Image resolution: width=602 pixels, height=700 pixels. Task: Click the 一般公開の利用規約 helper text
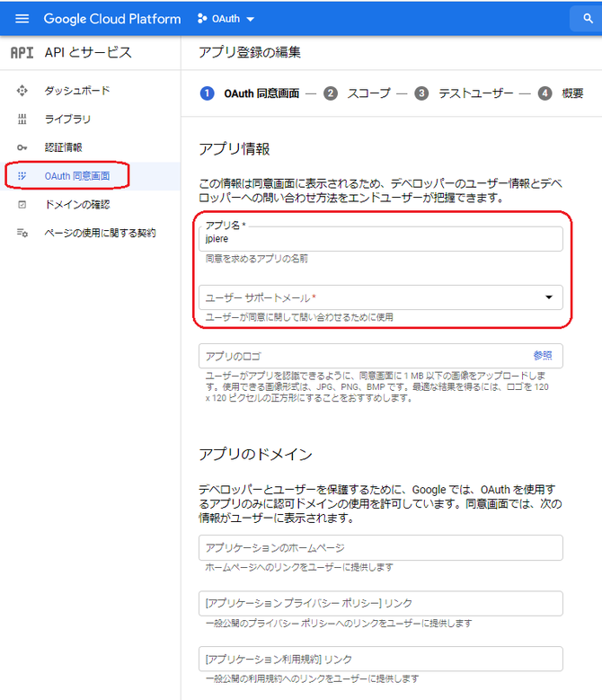(x=312, y=678)
